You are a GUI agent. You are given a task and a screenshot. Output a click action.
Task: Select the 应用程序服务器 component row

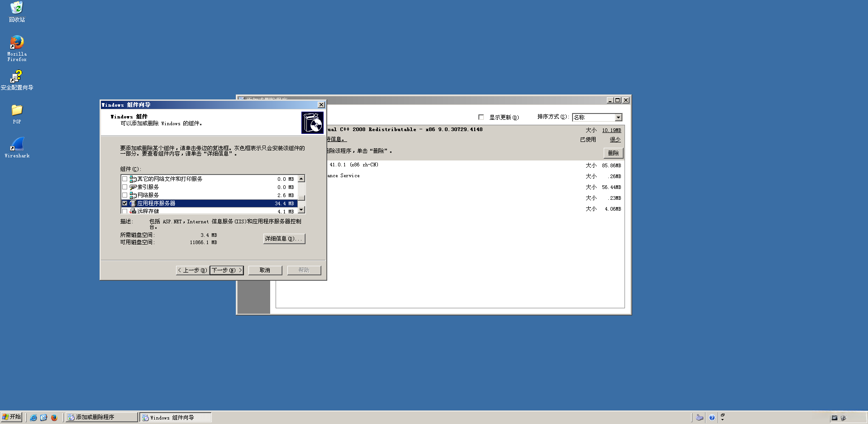pyautogui.click(x=210, y=203)
